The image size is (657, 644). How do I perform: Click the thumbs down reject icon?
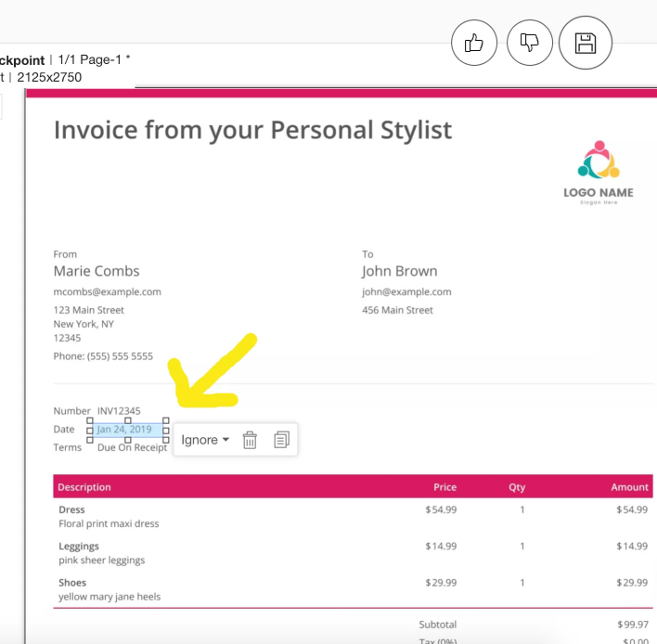(530, 43)
